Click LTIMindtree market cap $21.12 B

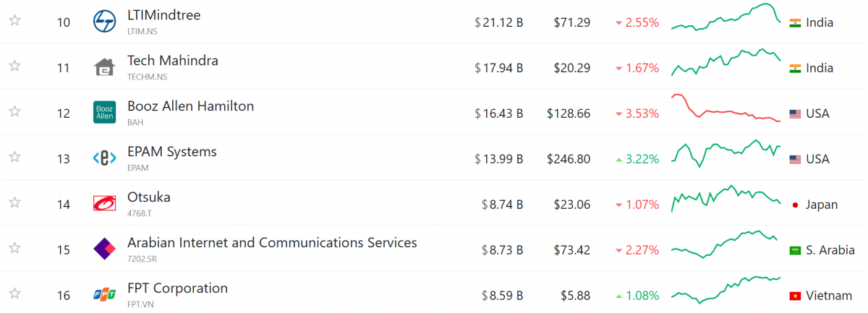tap(499, 22)
